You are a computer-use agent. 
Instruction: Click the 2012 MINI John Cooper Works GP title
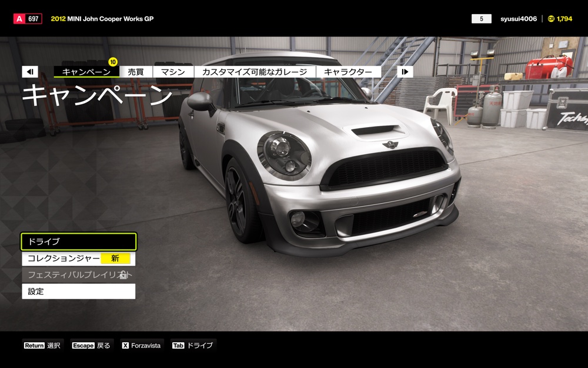pos(102,19)
